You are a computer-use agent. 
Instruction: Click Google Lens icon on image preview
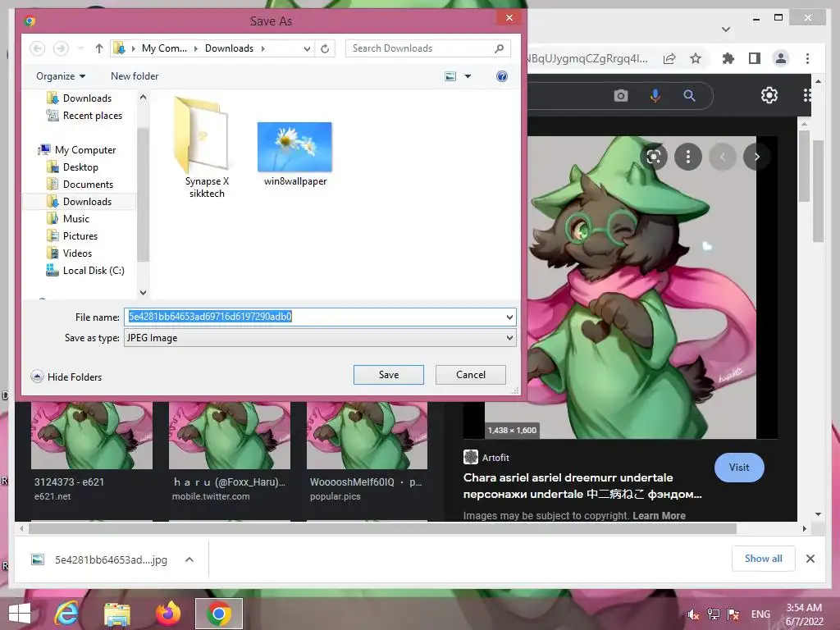[x=654, y=157]
